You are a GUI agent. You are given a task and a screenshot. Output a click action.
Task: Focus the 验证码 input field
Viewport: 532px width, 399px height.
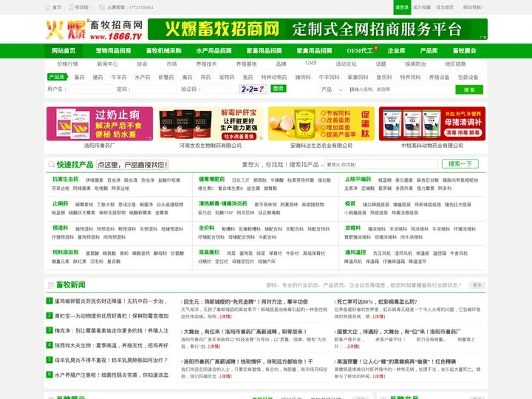pyautogui.click(x=220, y=89)
